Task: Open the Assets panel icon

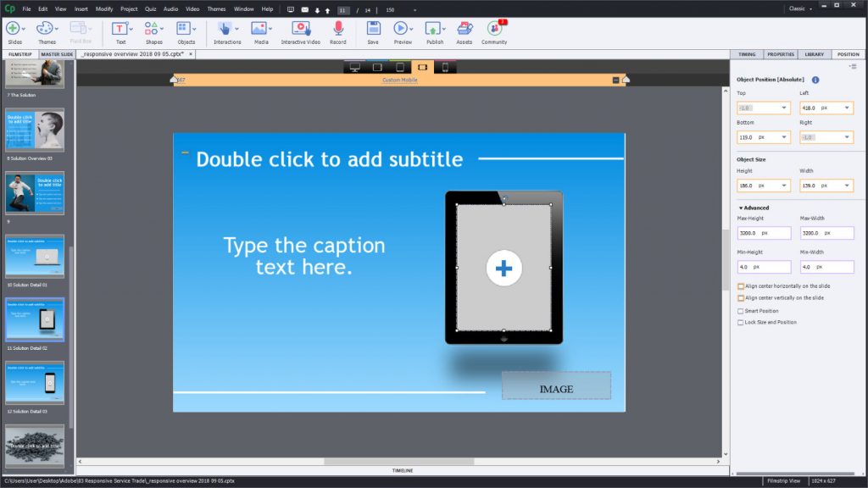Action: 464,29
